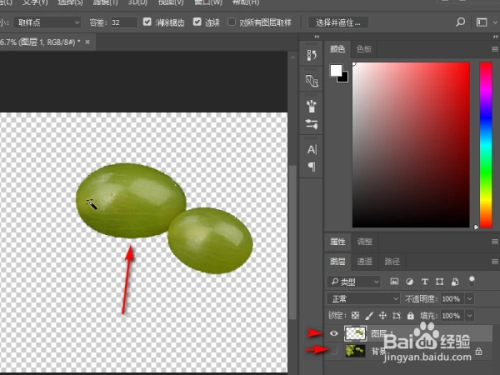Image resolution: width=500 pixels, height=375 pixels.
Task: Show the 背景 layer visibility box
Action: [x=334, y=351]
